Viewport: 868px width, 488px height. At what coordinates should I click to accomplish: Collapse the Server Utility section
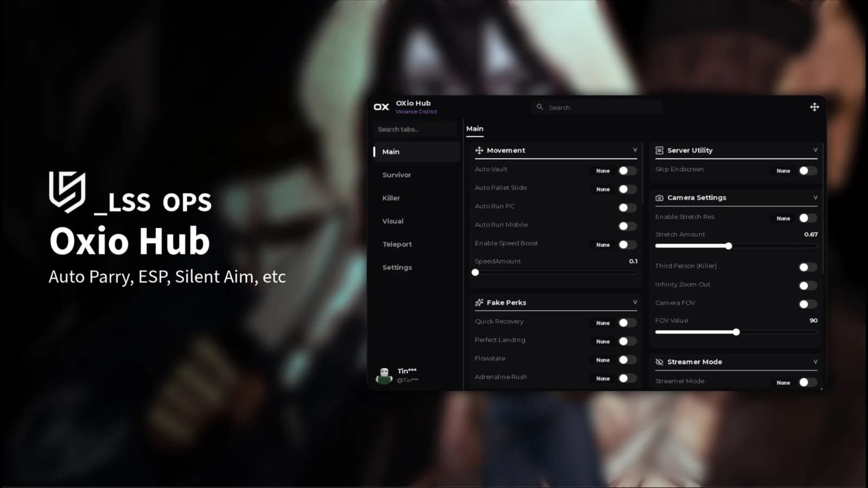coord(815,150)
